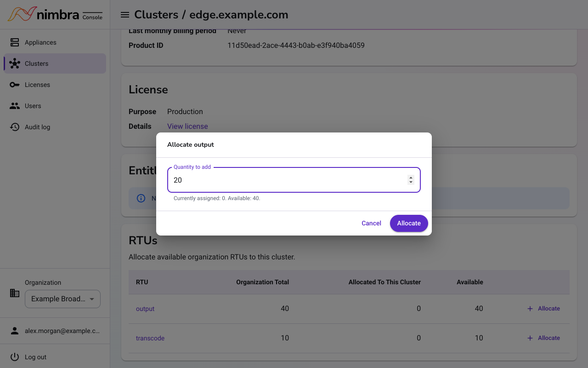
Task: Cancel the Allocate output dialog
Action: pyautogui.click(x=371, y=223)
